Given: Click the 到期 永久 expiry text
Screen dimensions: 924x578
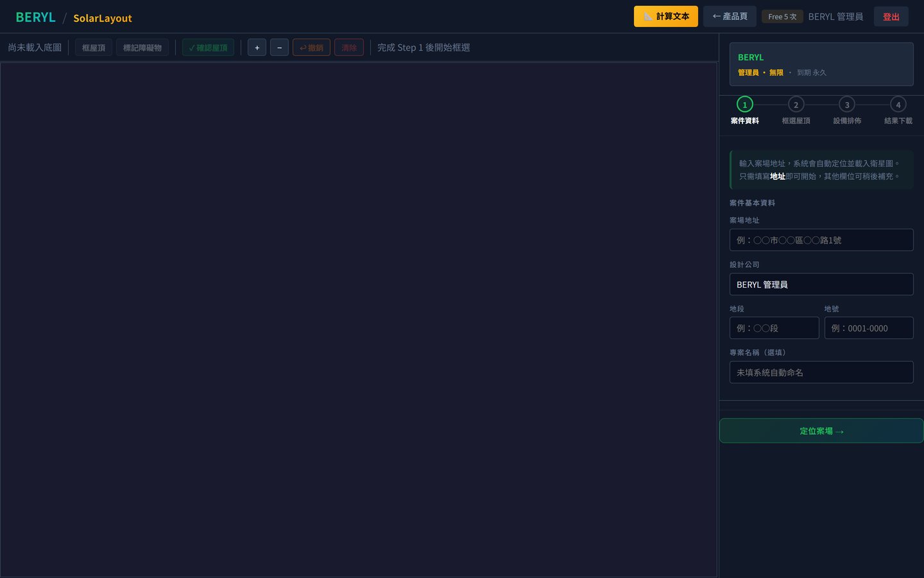Looking at the screenshot, I should pyautogui.click(x=812, y=73).
